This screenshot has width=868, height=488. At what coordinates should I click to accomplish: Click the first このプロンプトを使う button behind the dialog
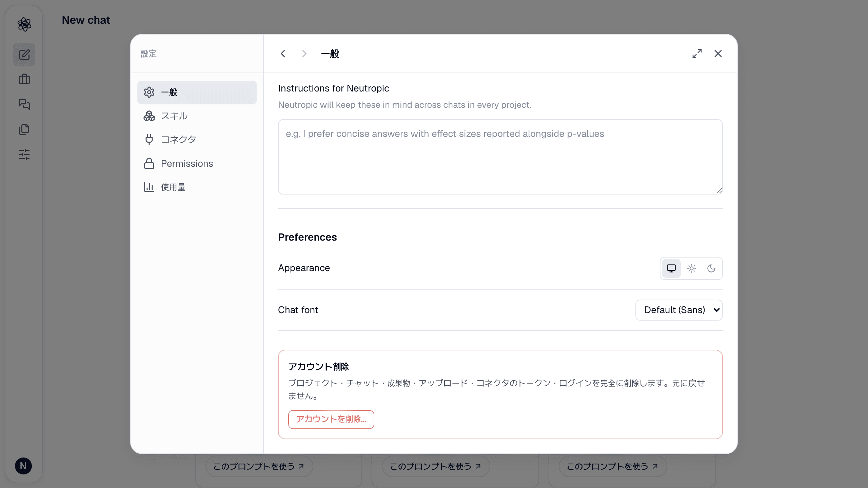coord(259,467)
